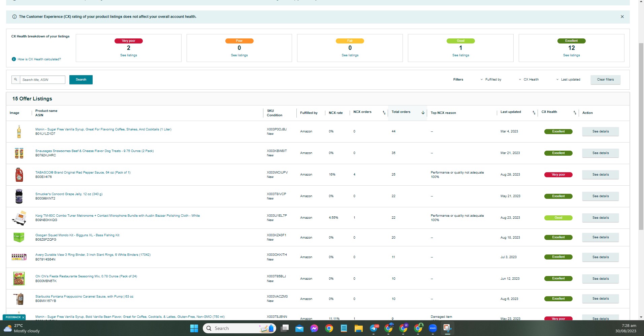Launch Messenger from the taskbar
The height and width of the screenshot is (336, 644).
[x=314, y=328]
